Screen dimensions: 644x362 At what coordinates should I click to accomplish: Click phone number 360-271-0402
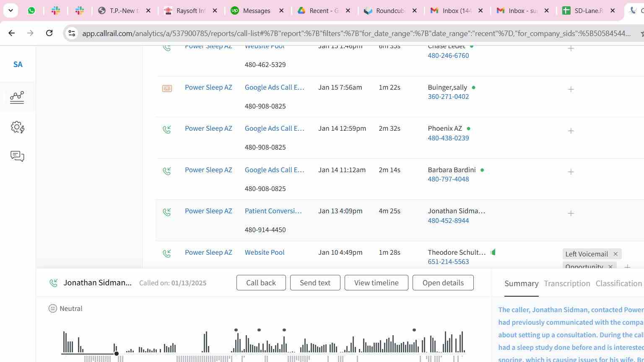click(448, 96)
